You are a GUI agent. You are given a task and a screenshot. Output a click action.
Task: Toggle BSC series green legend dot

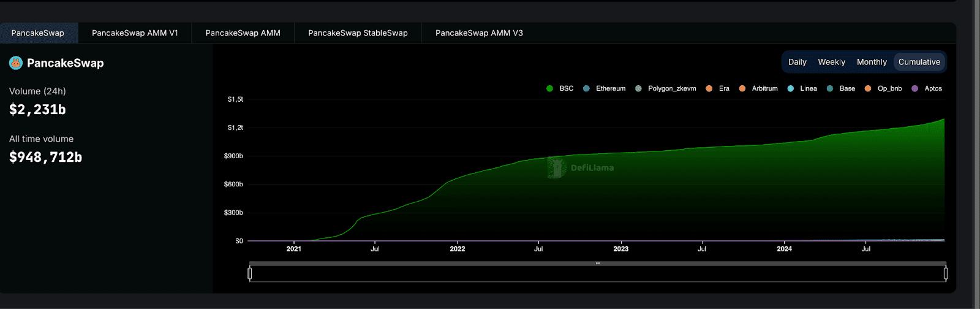point(549,88)
